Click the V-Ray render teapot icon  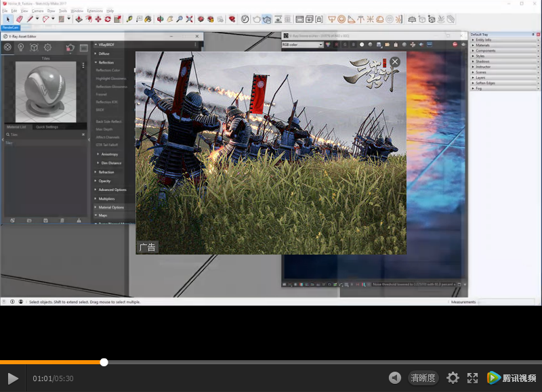(70, 47)
